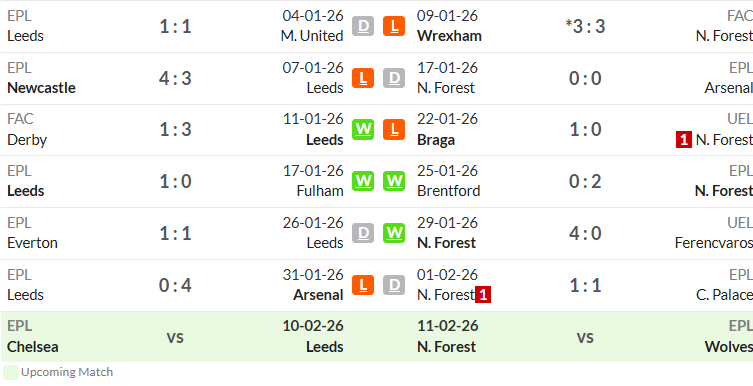Select the Chelsea team name in upcoming match
The image size is (753, 386).
[x=33, y=347]
